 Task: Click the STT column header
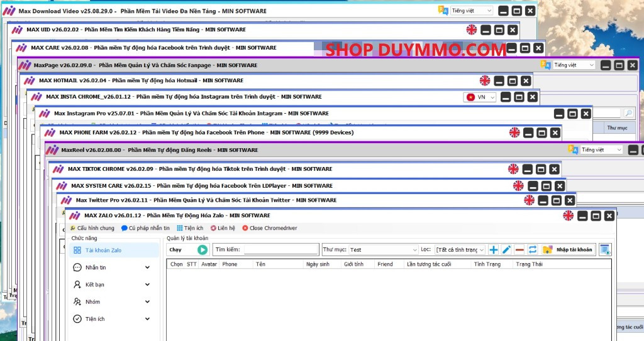click(191, 264)
